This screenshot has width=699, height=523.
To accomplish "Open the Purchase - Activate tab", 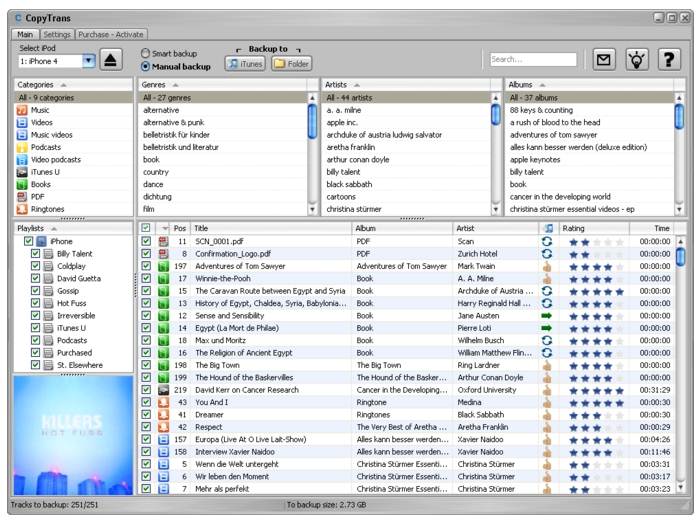I will coord(111,34).
